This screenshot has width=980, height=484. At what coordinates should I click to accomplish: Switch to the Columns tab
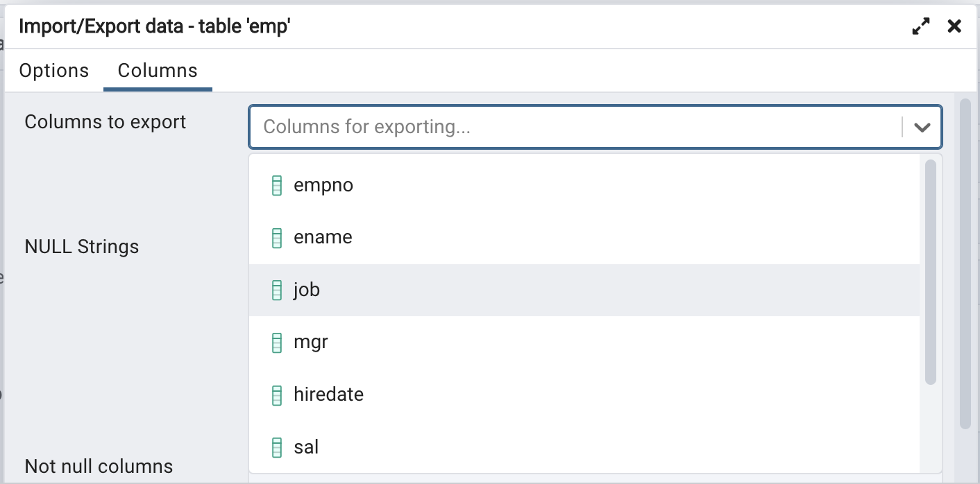[x=158, y=70]
